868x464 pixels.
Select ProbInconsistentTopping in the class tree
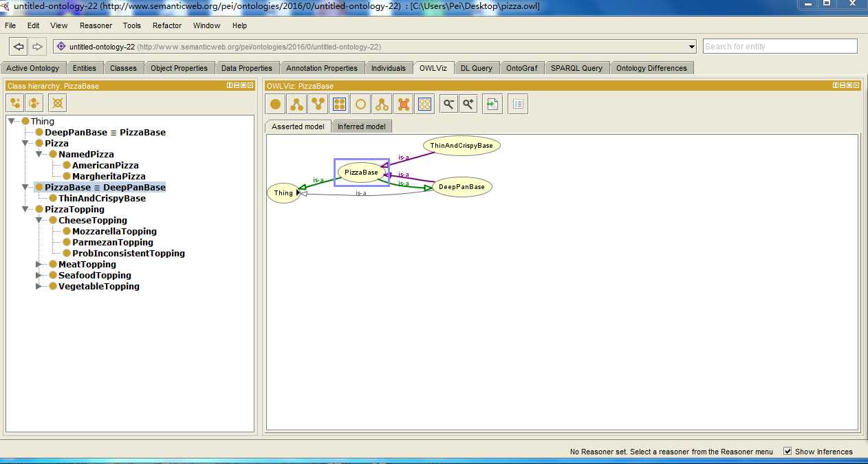(x=129, y=253)
